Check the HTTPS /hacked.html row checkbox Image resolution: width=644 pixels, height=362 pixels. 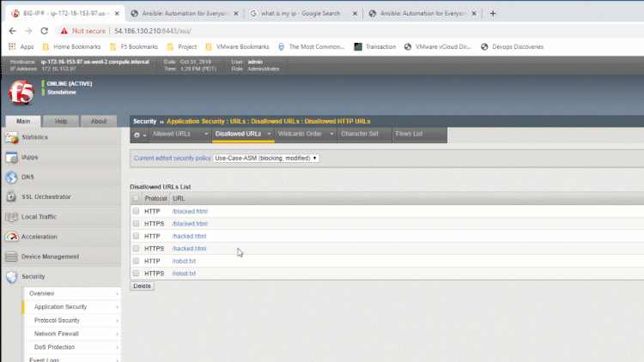[x=136, y=249]
